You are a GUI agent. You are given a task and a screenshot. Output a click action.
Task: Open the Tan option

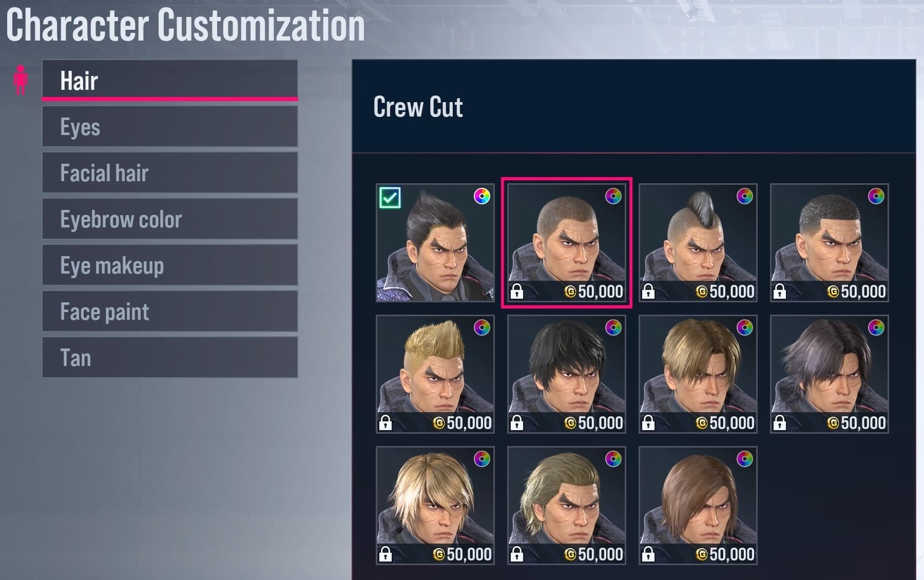pos(170,358)
